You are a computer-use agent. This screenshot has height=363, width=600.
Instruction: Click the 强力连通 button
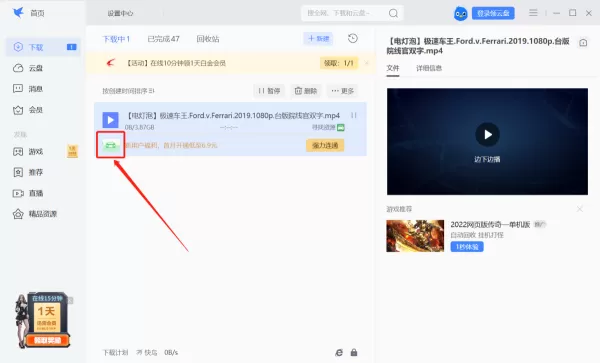pos(325,145)
